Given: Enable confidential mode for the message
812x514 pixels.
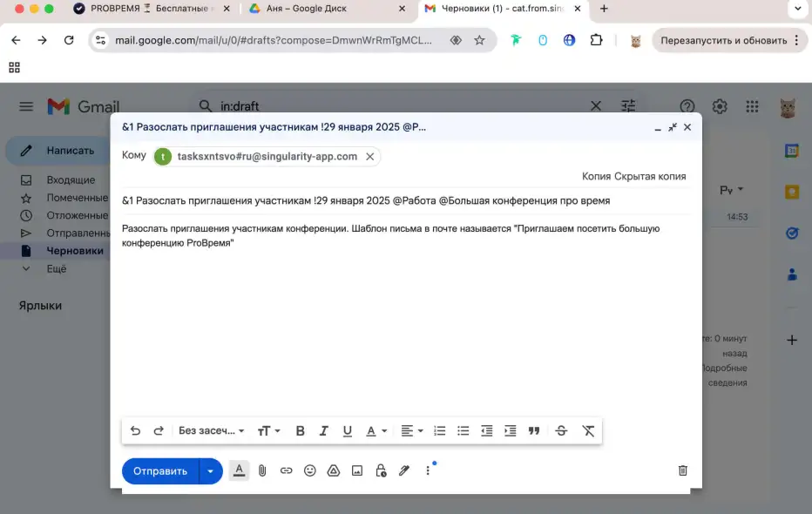Looking at the screenshot, I should (x=380, y=470).
